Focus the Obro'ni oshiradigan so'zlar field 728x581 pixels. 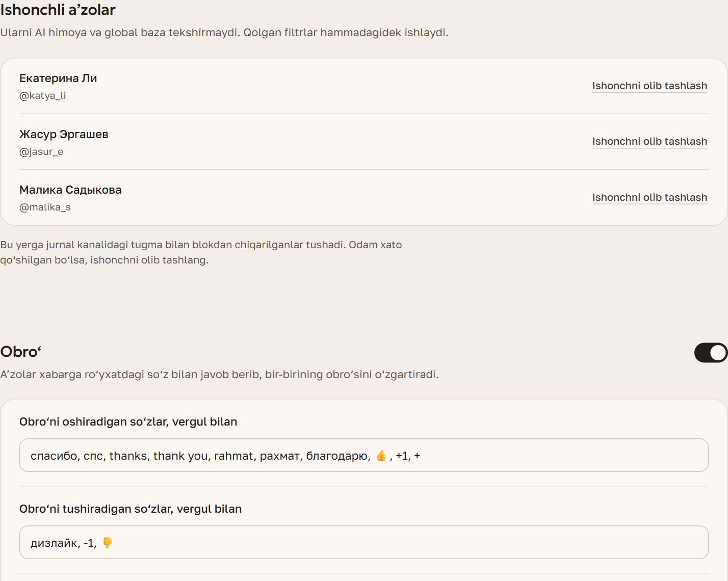click(x=364, y=455)
